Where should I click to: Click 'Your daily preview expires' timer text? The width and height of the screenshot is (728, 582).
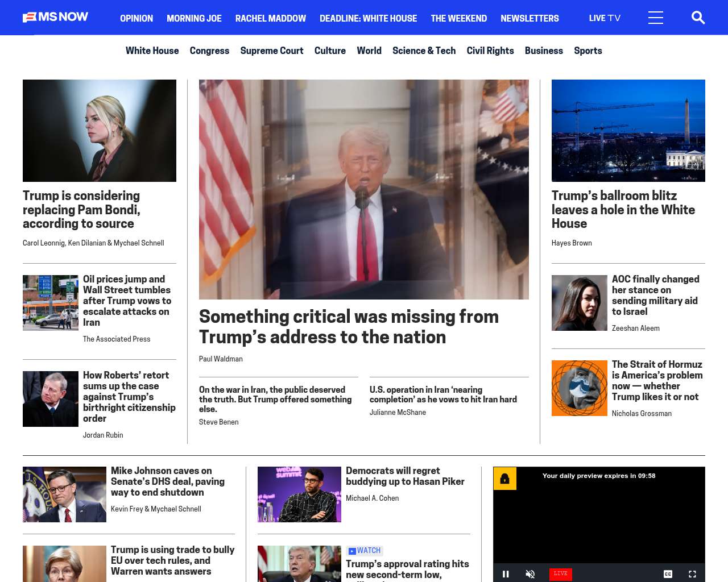599,476
